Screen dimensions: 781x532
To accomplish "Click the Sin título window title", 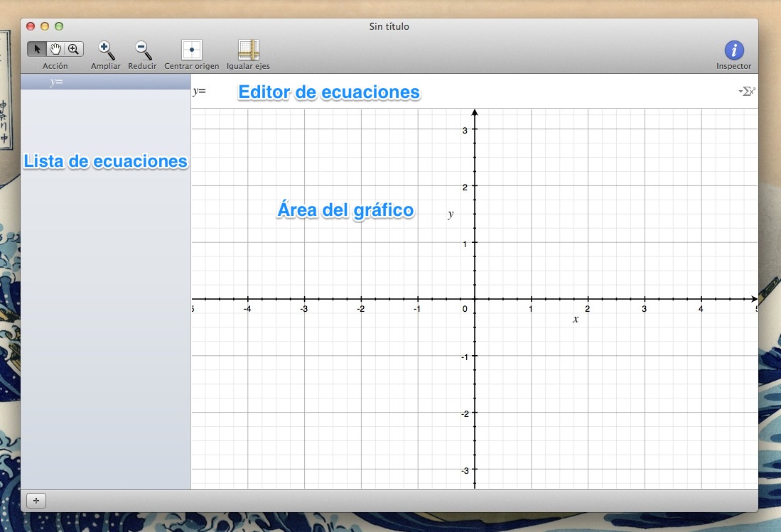I will pos(389,26).
